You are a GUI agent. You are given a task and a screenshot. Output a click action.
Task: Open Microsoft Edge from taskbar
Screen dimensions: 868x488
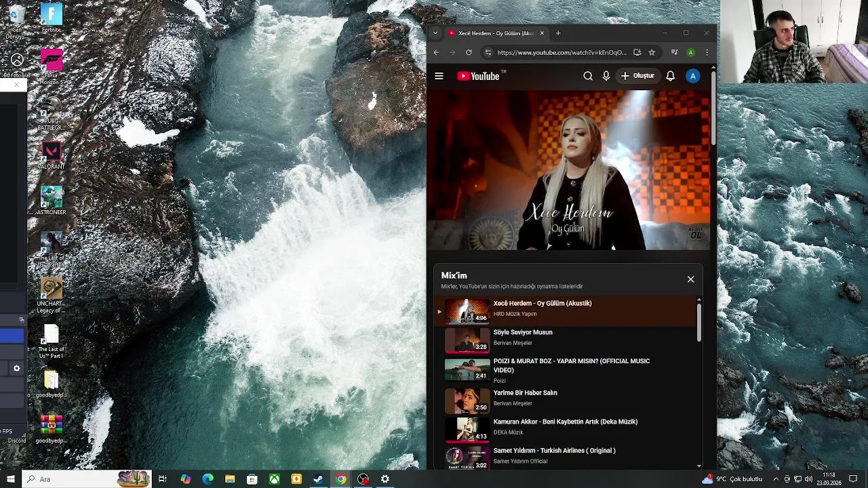point(208,479)
